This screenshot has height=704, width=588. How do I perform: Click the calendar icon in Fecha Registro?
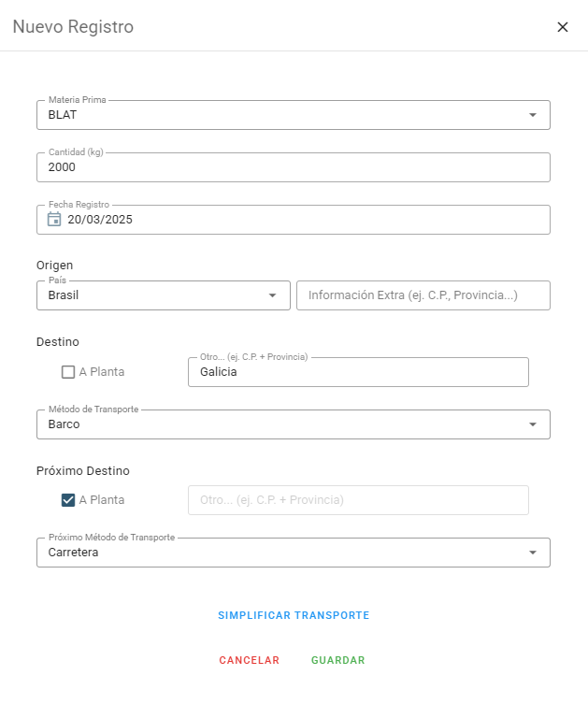(x=54, y=220)
